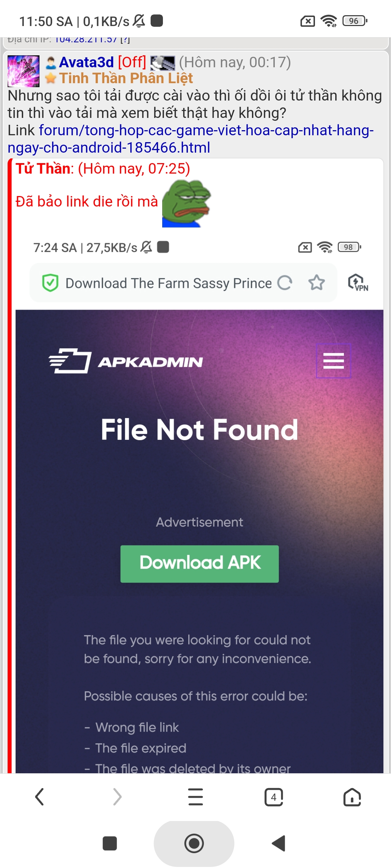
Task: Open Avata3d's avatar thumbnail
Action: [24, 71]
